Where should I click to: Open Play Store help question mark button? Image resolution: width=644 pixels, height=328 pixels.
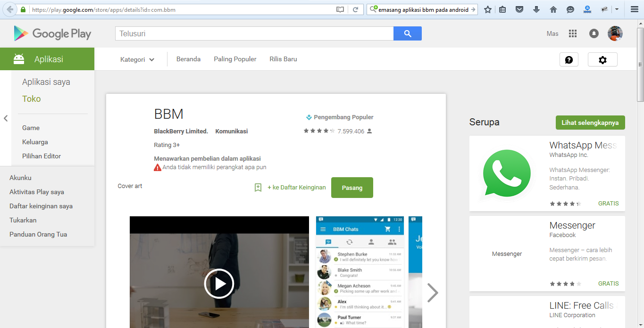569,59
